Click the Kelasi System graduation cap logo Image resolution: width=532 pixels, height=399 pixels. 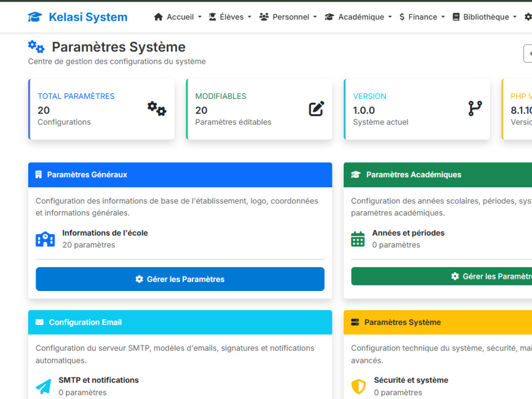tap(35, 16)
